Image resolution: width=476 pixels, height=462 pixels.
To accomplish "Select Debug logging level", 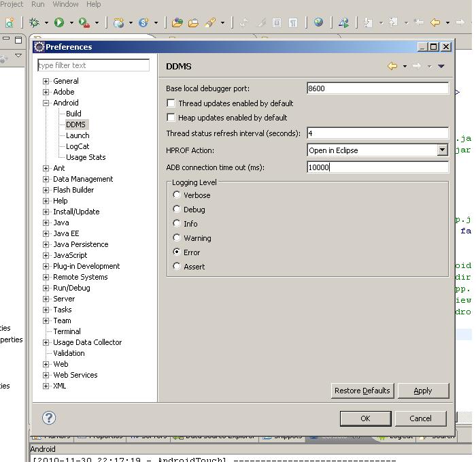I will pos(177,209).
